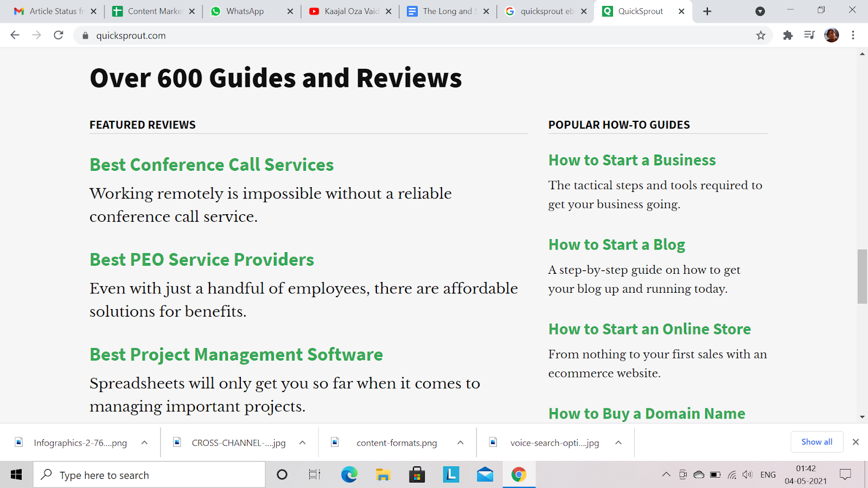Close the WhatsApp tab
Image resolution: width=868 pixels, height=488 pixels.
click(x=290, y=11)
